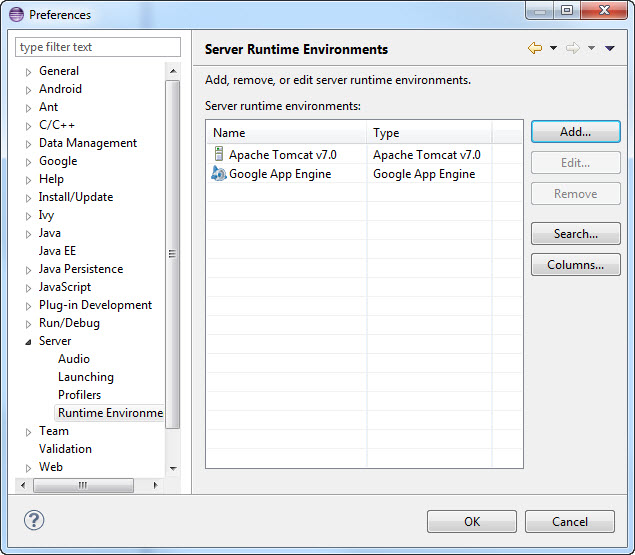Click the Google App Engine type cell
635x555 pixels.
[424, 174]
